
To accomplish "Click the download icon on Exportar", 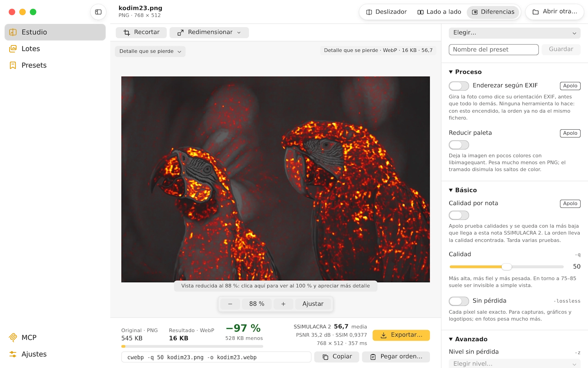I will (384, 335).
